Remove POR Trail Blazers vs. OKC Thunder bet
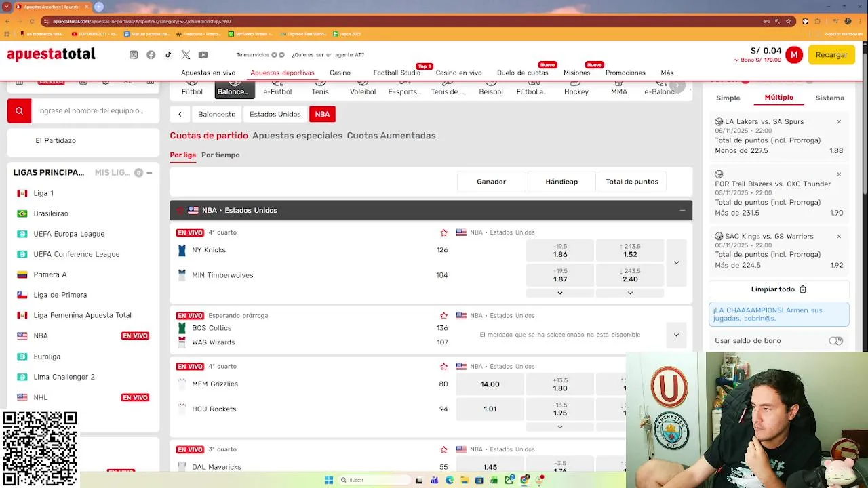The height and width of the screenshot is (488, 868). (x=839, y=174)
